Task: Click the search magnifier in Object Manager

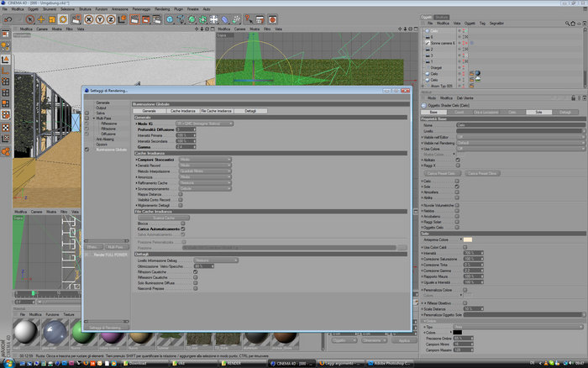Action: coord(567,24)
